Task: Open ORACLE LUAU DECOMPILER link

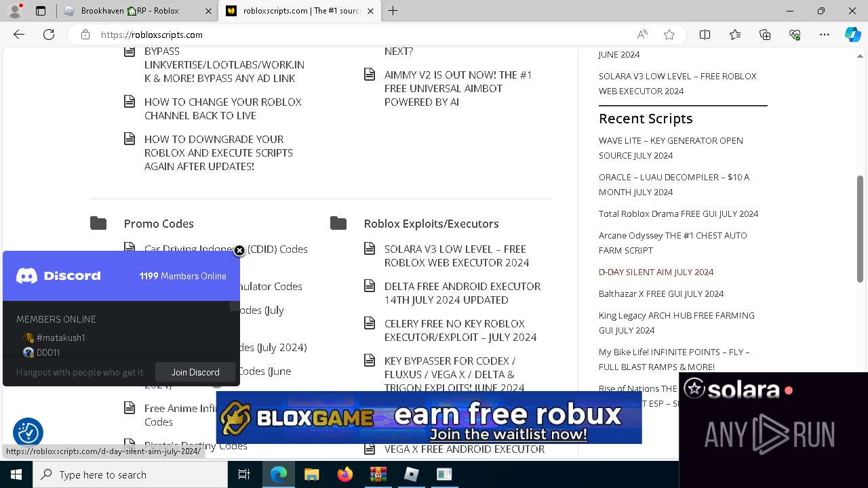Action: tap(674, 184)
